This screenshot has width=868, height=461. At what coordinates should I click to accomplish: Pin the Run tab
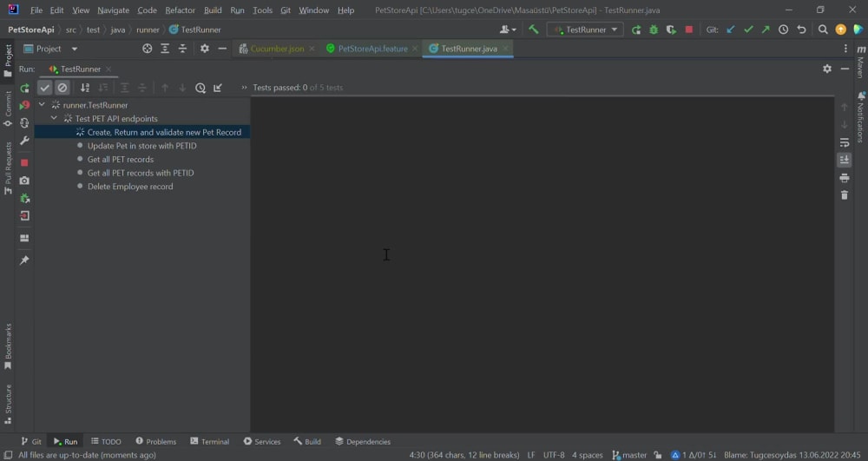[x=24, y=260]
